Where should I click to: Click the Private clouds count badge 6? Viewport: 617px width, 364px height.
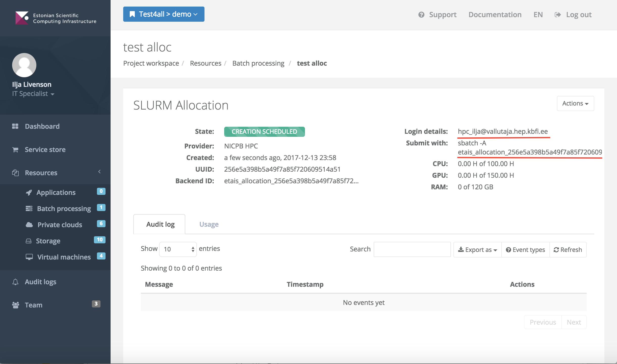pos(101,223)
